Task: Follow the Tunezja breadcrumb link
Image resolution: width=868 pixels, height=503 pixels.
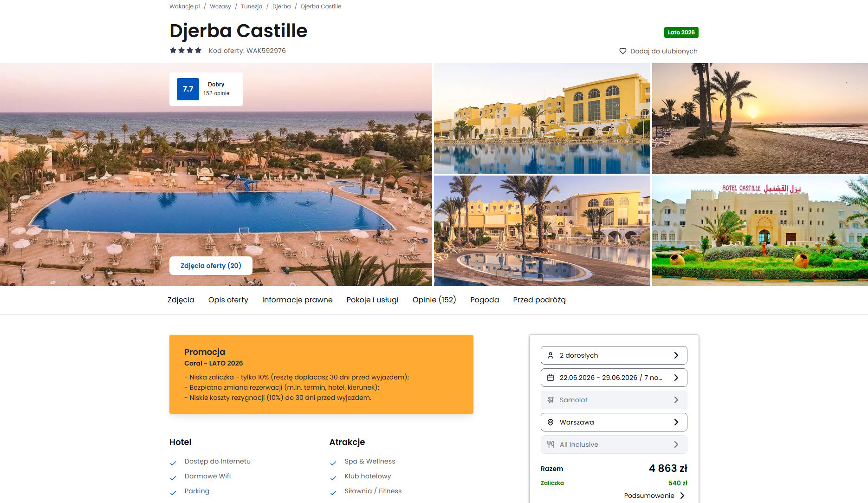Action: (x=252, y=7)
